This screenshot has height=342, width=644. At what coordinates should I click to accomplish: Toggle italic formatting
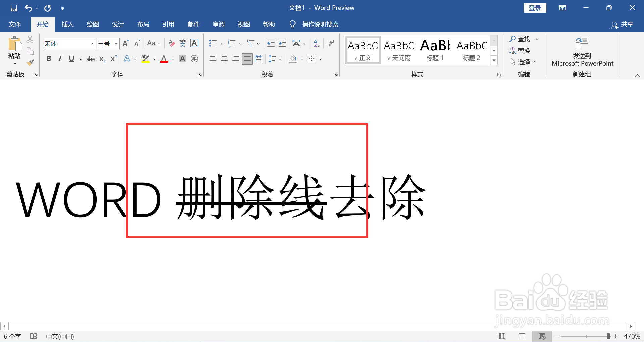click(x=60, y=59)
